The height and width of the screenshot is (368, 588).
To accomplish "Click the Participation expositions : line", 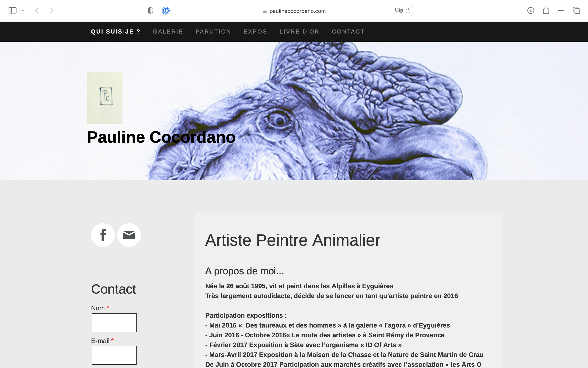I will (246, 315).
